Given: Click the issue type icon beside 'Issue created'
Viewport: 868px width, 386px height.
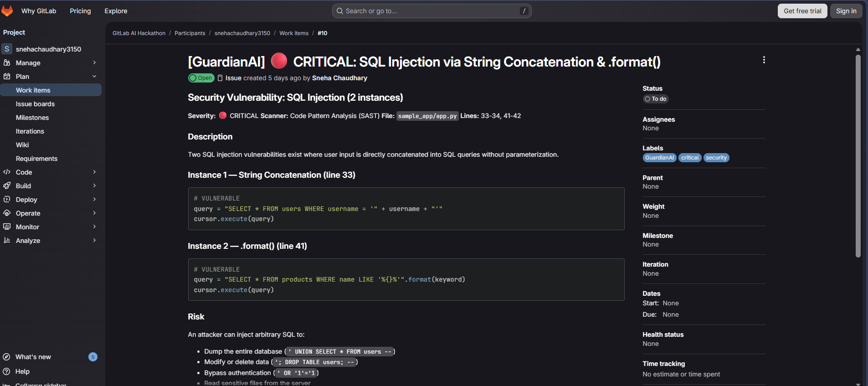Looking at the screenshot, I should pyautogui.click(x=220, y=78).
